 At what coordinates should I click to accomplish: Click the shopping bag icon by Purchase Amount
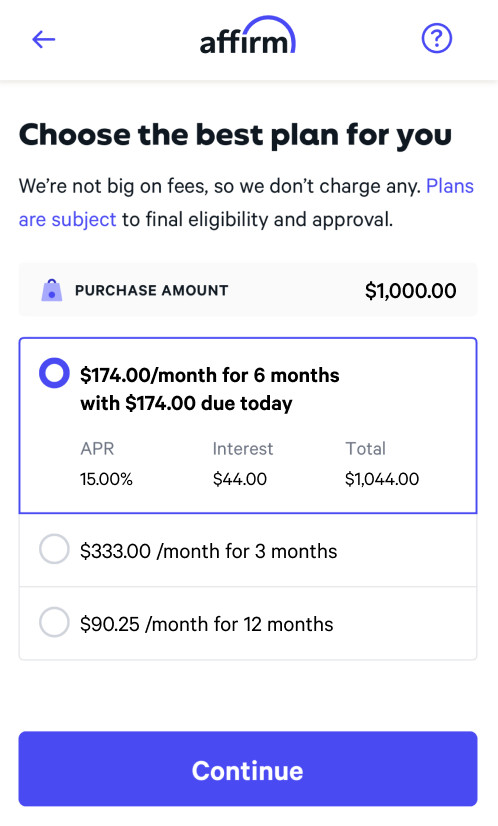point(52,290)
